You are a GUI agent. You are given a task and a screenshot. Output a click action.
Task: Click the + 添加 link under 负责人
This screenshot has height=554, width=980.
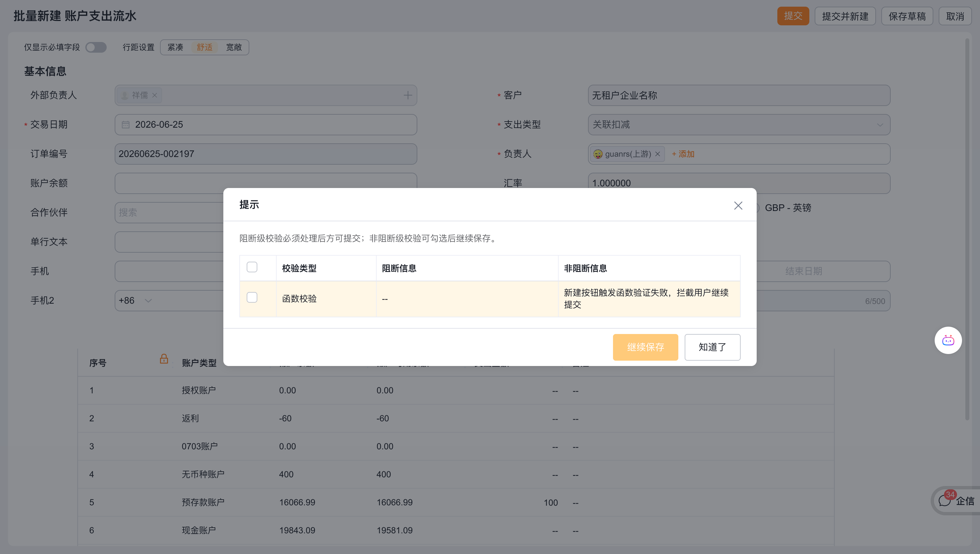(x=683, y=154)
